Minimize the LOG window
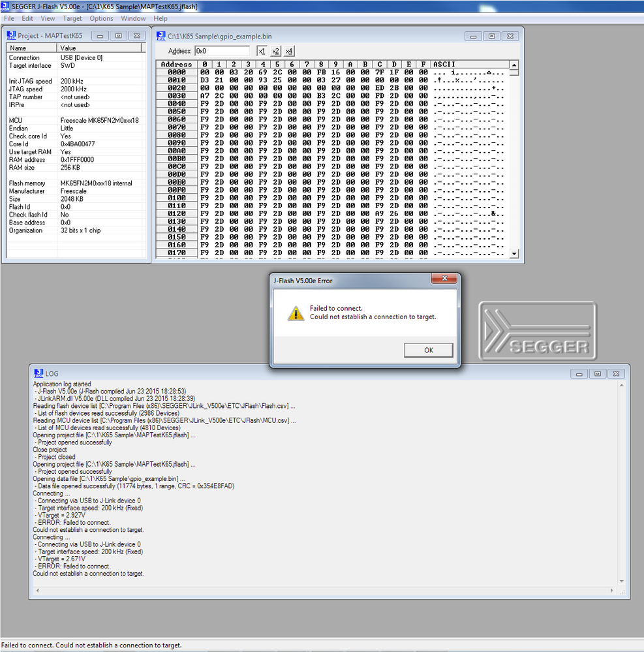Image resolution: width=644 pixels, height=652 pixels. 579,374
